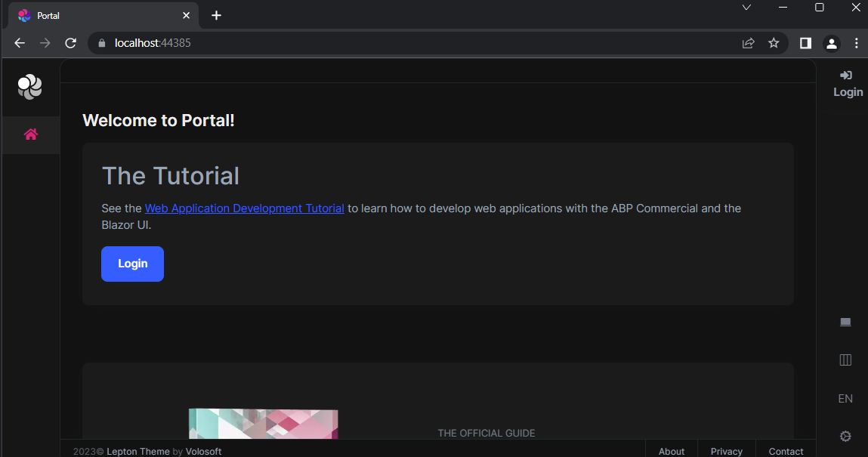
Task: Toggle the layout columns icon
Action: pyautogui.click(x=845, y=360)
